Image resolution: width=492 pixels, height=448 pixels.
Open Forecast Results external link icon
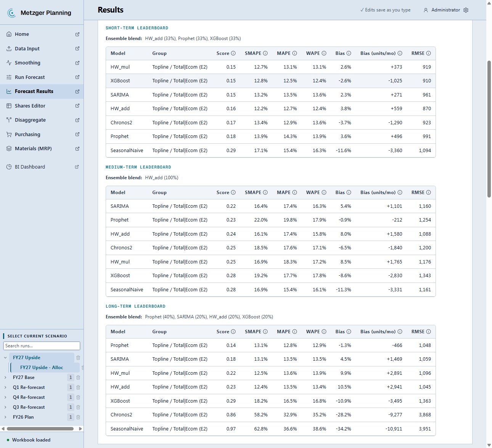pyautogui.click(x=77, y=92)
